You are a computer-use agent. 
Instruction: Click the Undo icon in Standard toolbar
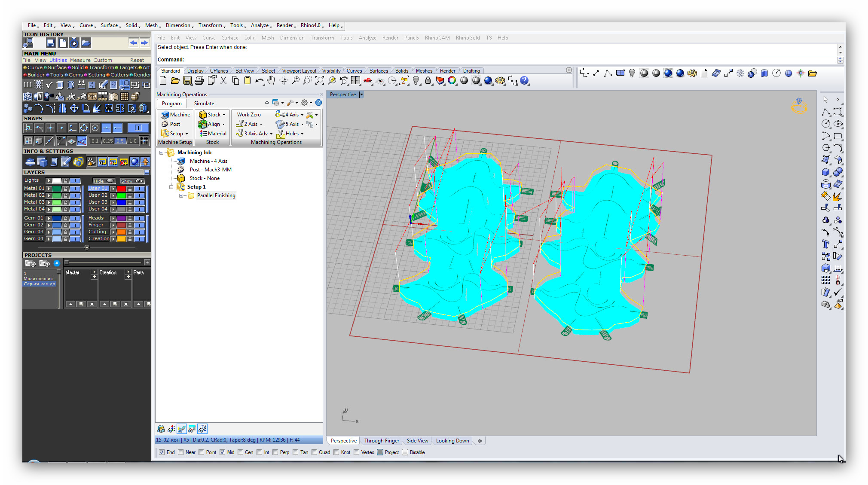[259, 81]
